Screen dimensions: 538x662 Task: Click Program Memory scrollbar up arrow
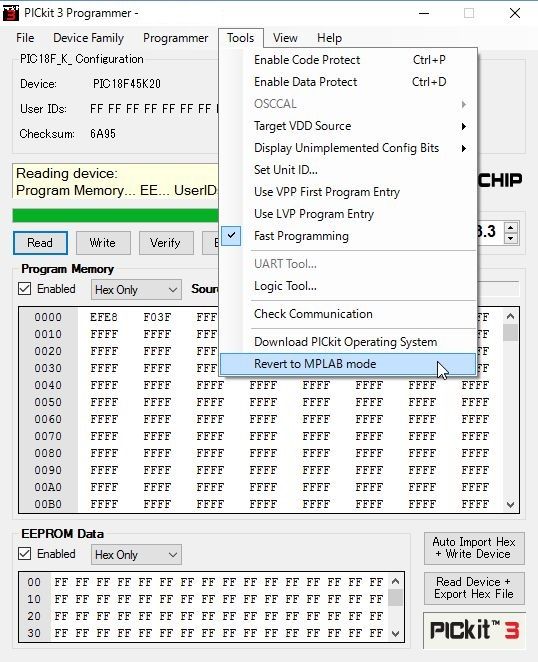pyautogui.click(x=511, y=316)
